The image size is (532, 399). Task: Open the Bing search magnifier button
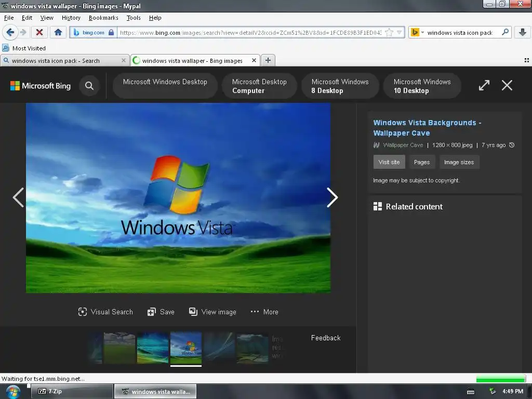[89, 86]
